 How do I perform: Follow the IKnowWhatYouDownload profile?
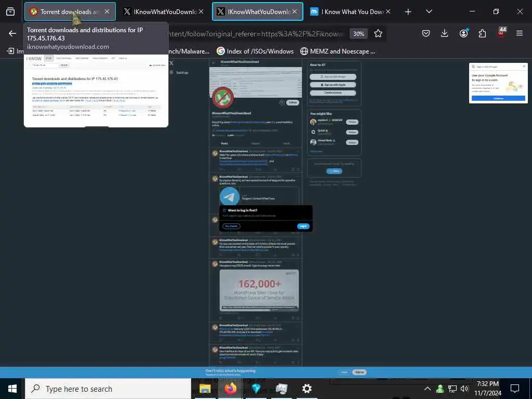[x=292, y=102]
